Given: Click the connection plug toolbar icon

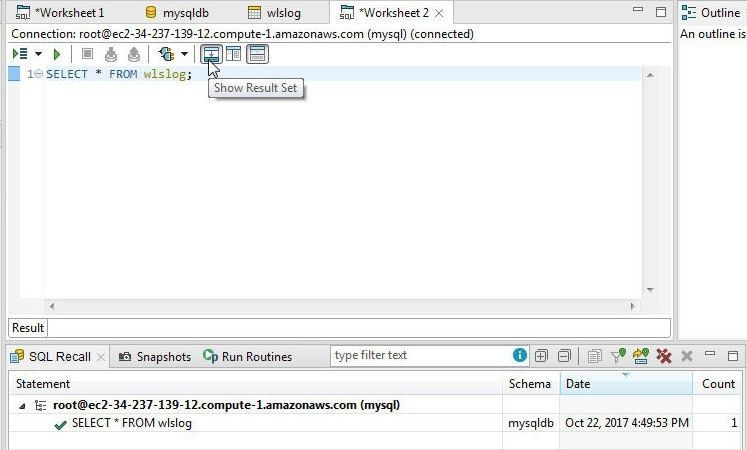Looking at the screenshot, I should pyautogui.click(x=166, y=54).
